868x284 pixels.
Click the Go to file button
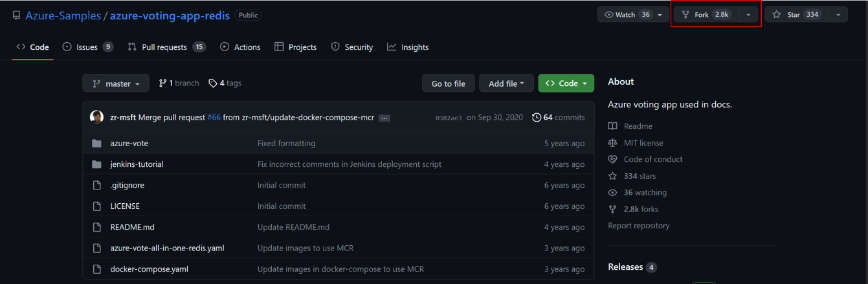coord(449,83)
